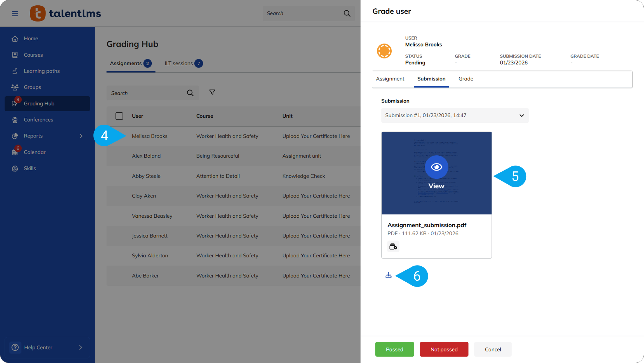Screen dimensions: 644x363
Task: Click the download submission icon
Action: click(388, 276)
